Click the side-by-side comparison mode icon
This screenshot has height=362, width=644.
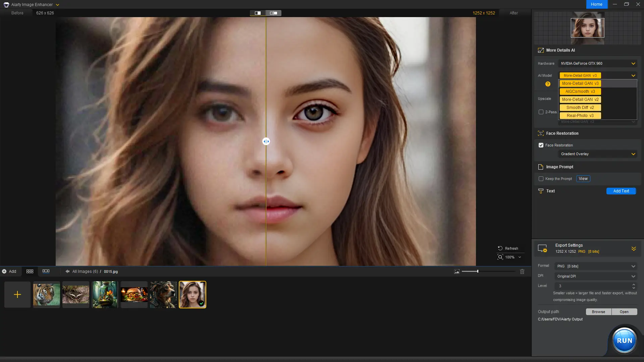click(x=273, y=13)
